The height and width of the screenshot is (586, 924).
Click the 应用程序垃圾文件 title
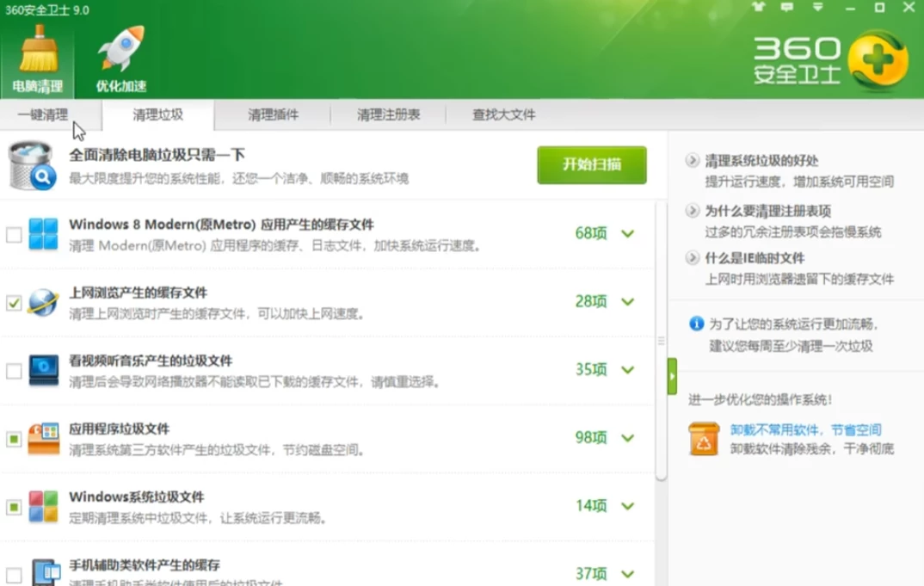pos(119,429)
